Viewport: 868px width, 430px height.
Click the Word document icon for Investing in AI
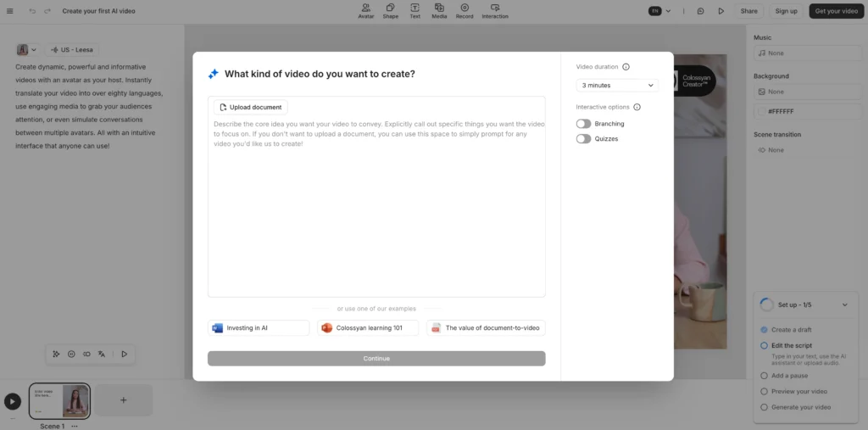click(217, 328)
